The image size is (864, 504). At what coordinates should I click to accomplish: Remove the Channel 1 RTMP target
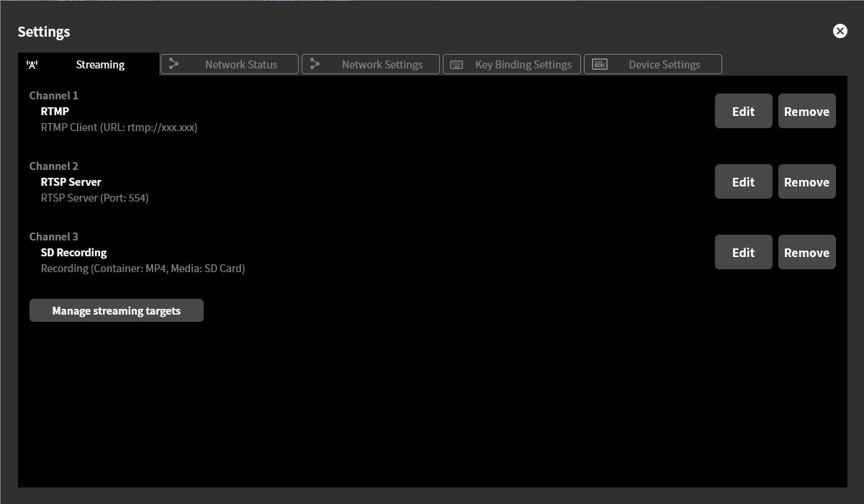806,111
